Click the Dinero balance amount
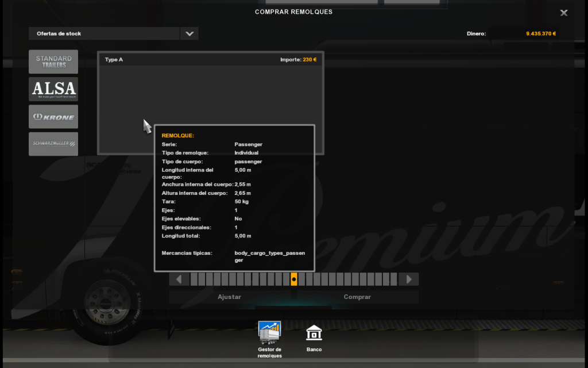 pos(541,33)
